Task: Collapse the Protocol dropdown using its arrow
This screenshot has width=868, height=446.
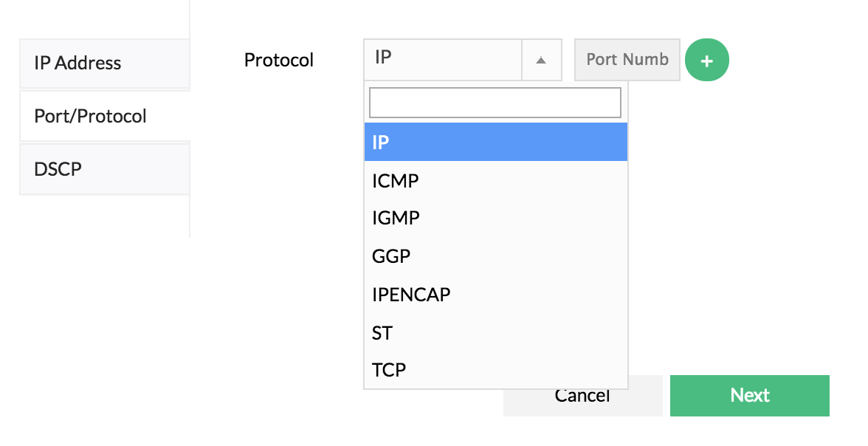Action: (x=541, y=60)
